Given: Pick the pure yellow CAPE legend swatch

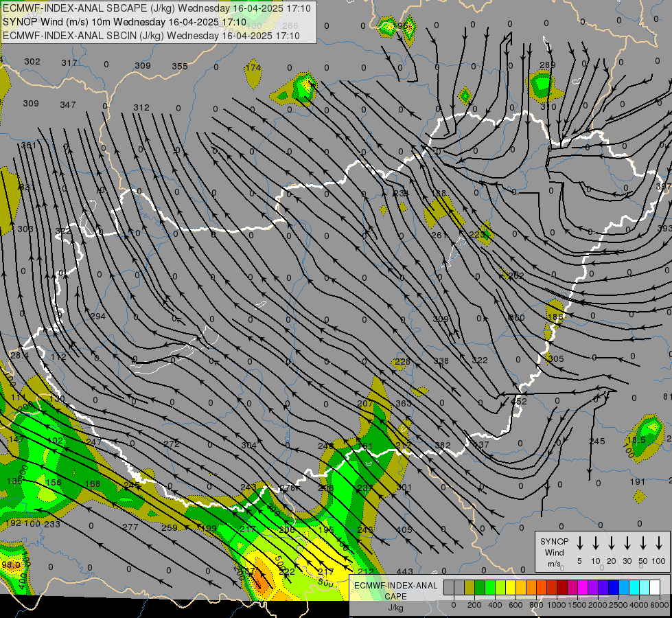Looking at the screenshot, I should [x=511, y=587].
